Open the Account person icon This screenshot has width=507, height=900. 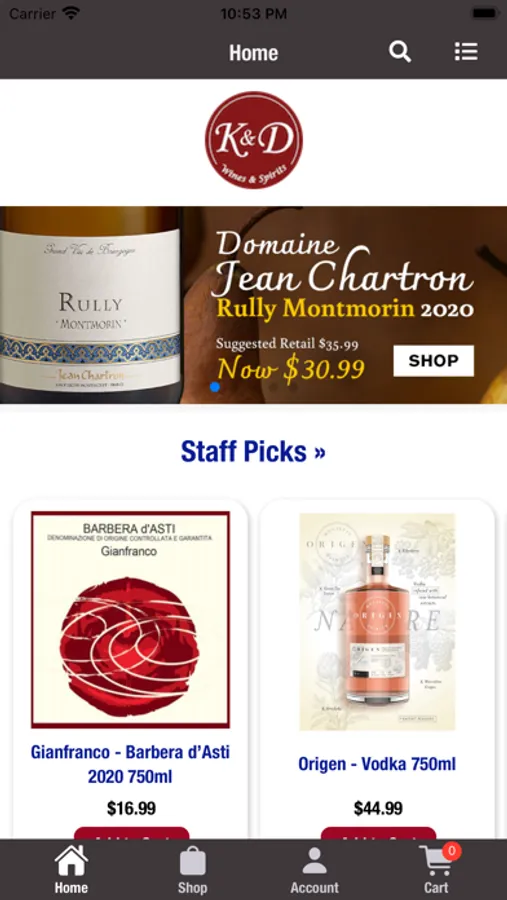pos(314,862)
